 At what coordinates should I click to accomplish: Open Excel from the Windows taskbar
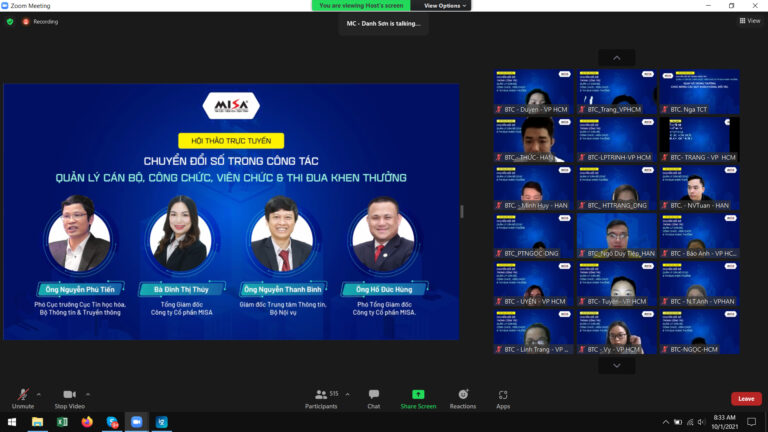click(x=62, y=422)
